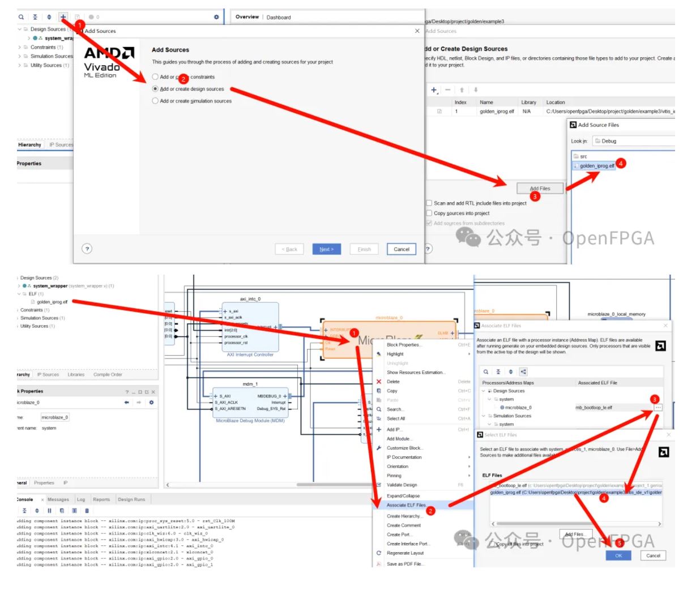Click the Next button in the Add Sources wizard
The image size is (700, 590).
[327, 249]
